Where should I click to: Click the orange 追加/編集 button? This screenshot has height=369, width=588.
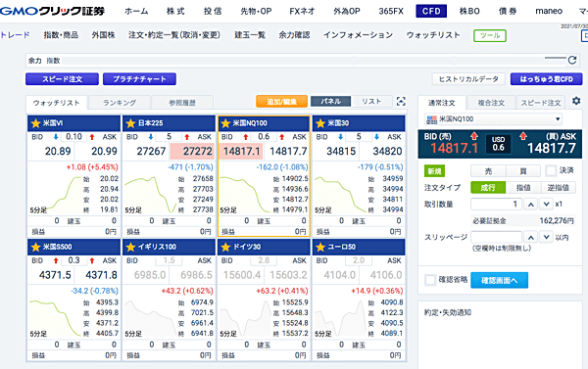(x=281, y=101)
